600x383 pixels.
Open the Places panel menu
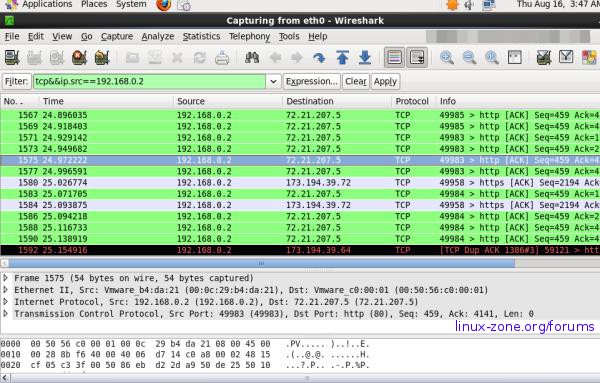94,5
